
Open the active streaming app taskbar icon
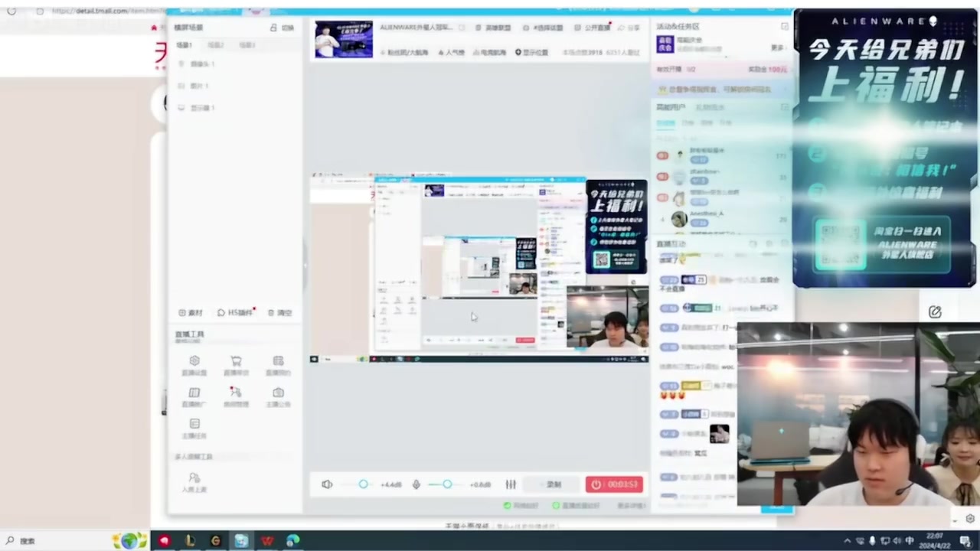coord(241,541)
